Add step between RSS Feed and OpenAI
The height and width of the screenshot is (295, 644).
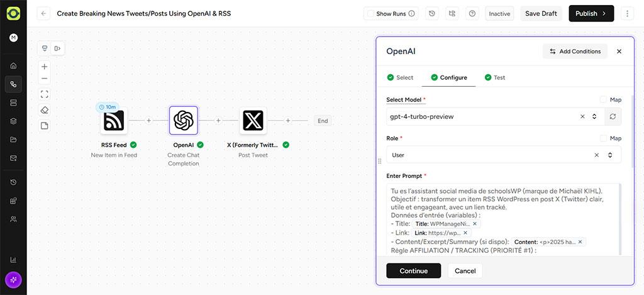148,121
